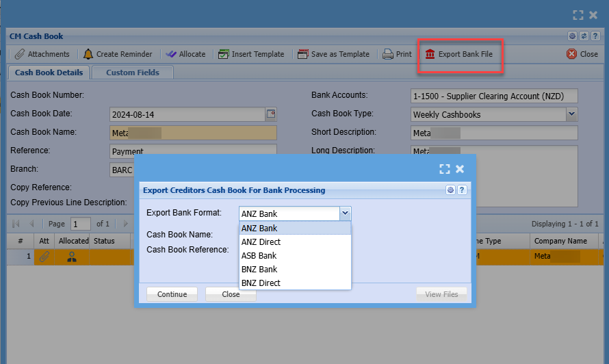This screenshot has height=364, width=609.
Task: Click the Cash Book Date input field
Action: pos(187,114)
